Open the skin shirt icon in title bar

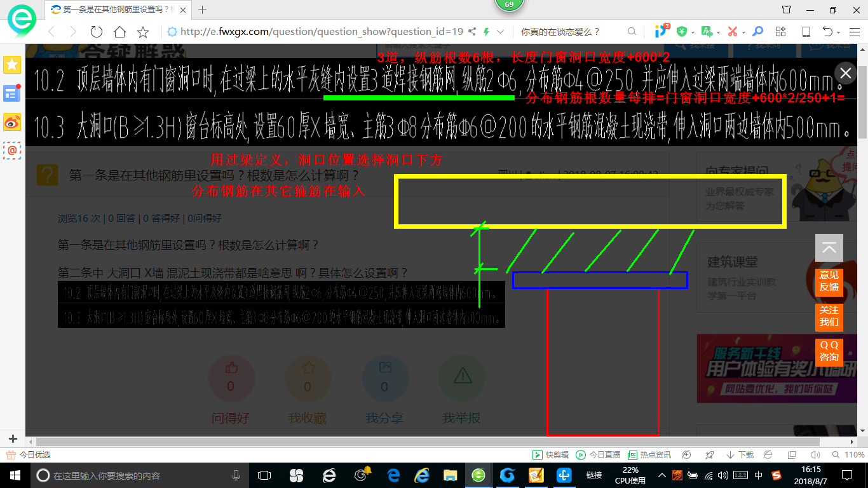(787, 10)
